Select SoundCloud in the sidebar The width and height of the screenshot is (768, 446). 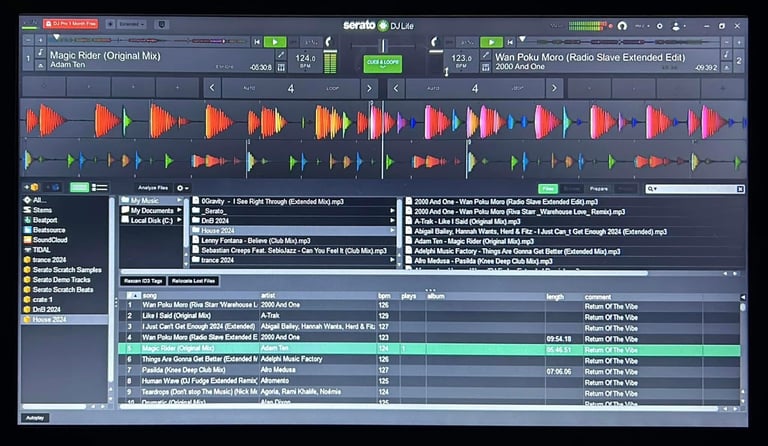pos(50,240)
